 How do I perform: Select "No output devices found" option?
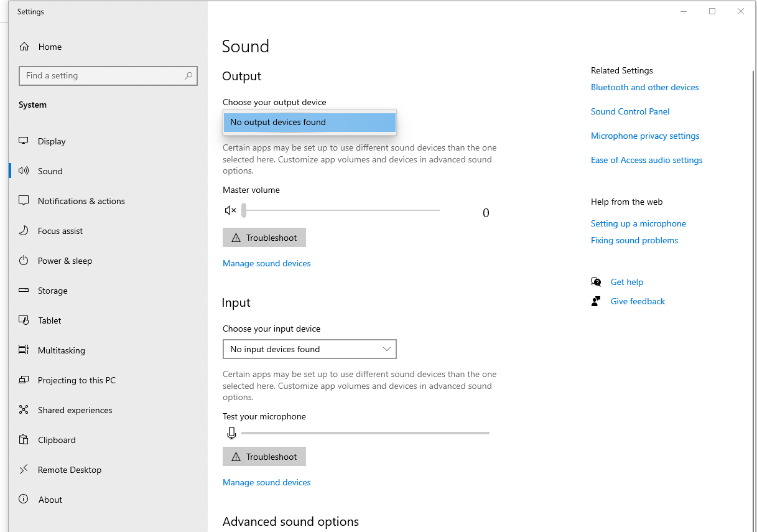point(309,123)
